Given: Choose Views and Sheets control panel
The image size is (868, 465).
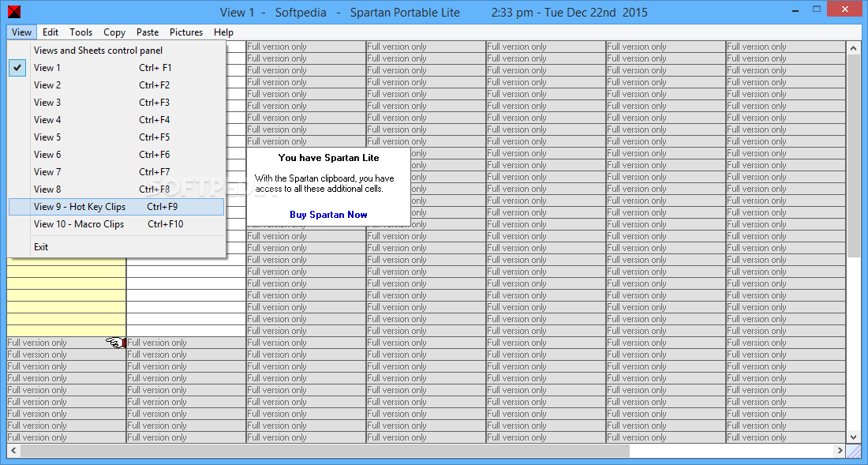Looking at the screenshot, I should point(116,51).
